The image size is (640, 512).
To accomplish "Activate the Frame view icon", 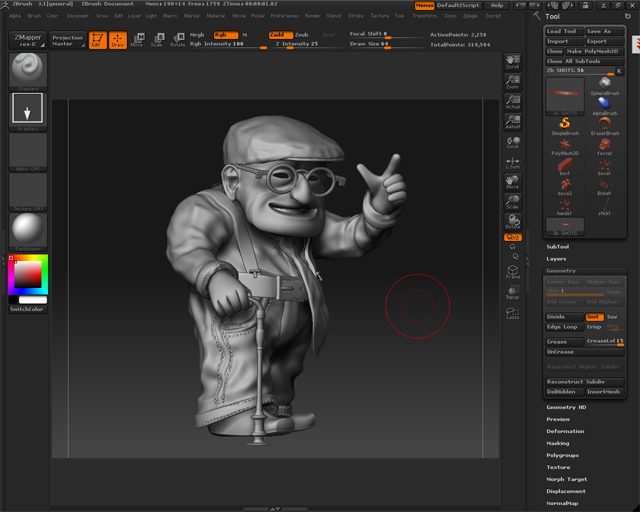I will pyautogui.click(x=513, y=272).
